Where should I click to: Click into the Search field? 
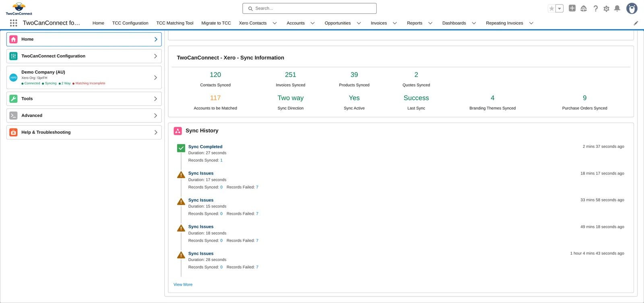[310, 8]
